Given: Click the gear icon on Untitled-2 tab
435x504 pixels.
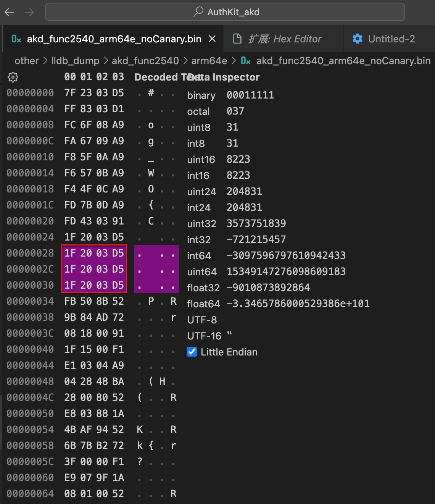Looking at the screenshot, I should pos(358,39).
